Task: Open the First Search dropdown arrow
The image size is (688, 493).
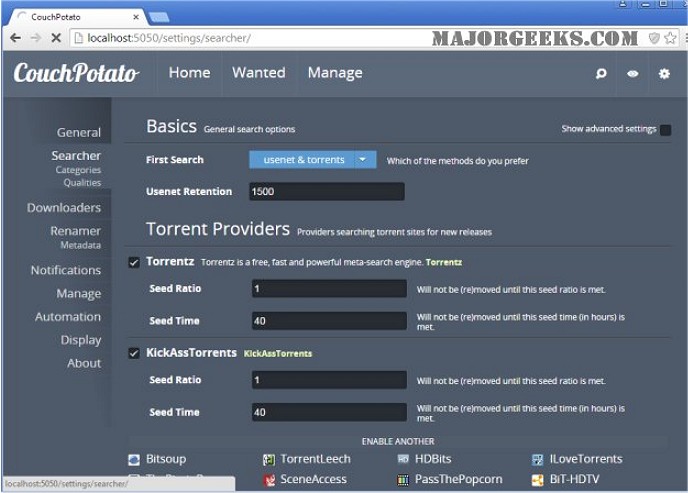Action: [x=362, y=160]
